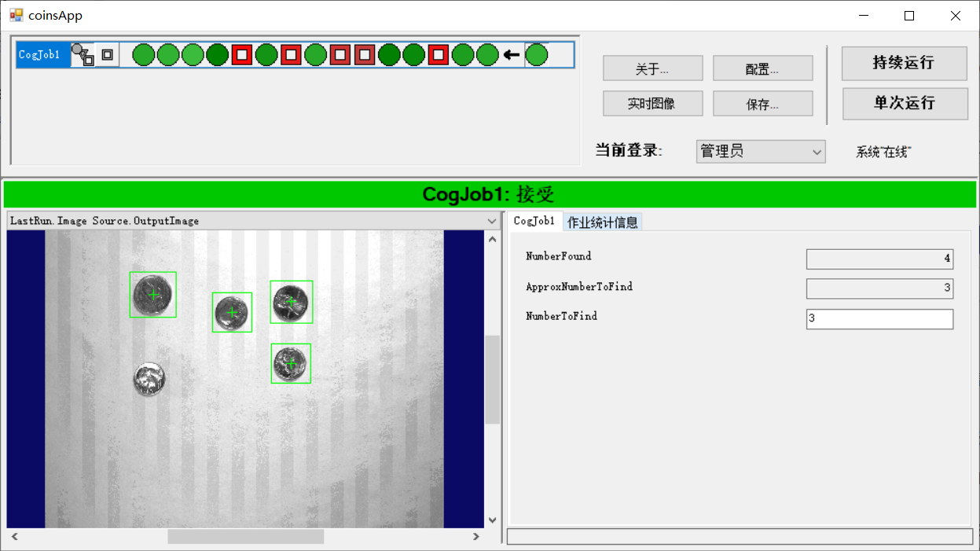
Task: Select the last red square tool indicator
Action: (x=439, y=54)
